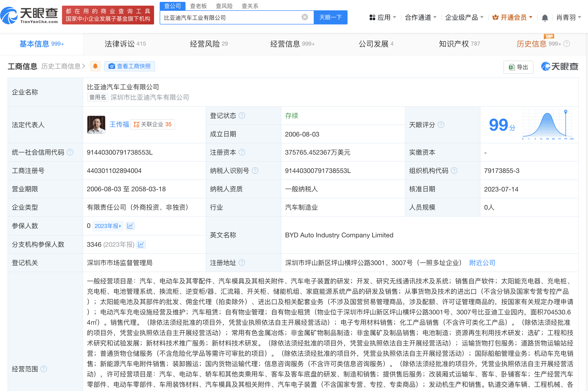Open 附近公司 link
The image size is (588, 391).
(x=482, y=263)
